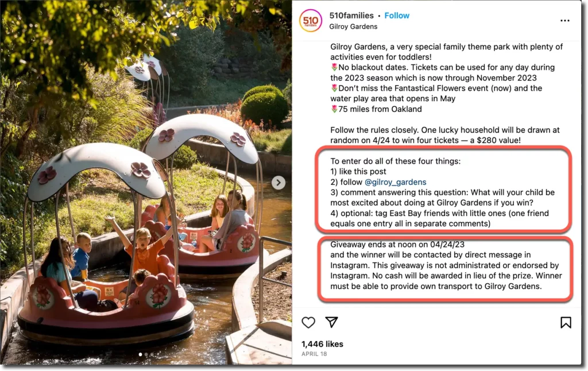Select the first carousel dot indicator
The image size is (588, 371).
[x=140, y=354]
